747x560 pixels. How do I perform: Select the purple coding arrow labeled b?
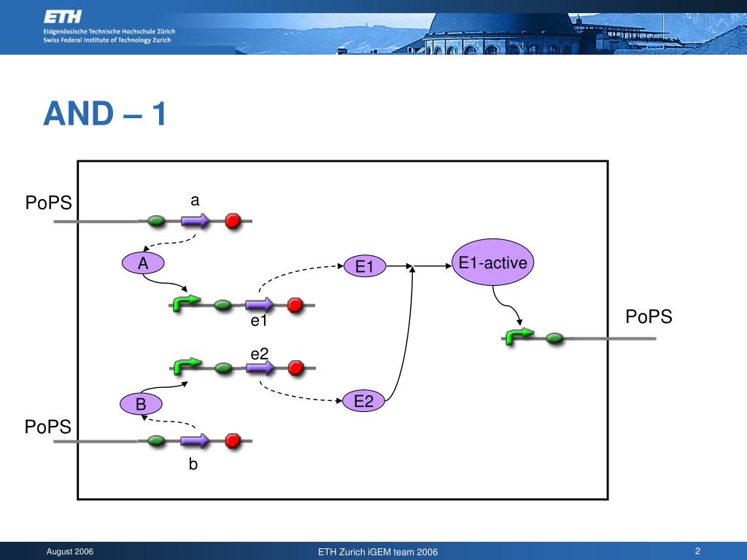(x=195, y=441)
